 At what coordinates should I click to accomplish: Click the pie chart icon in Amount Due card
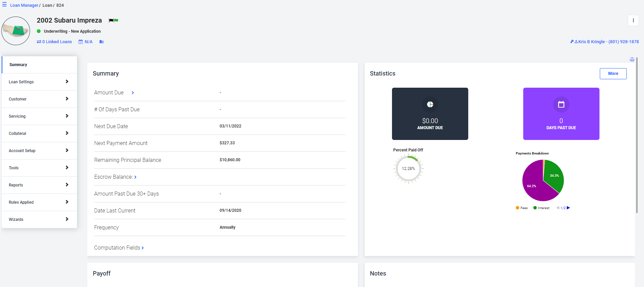coord(430,105)
